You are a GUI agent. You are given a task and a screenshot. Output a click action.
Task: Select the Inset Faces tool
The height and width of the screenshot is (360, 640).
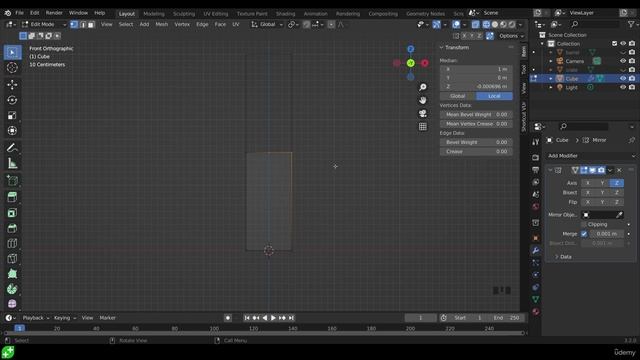12,213
